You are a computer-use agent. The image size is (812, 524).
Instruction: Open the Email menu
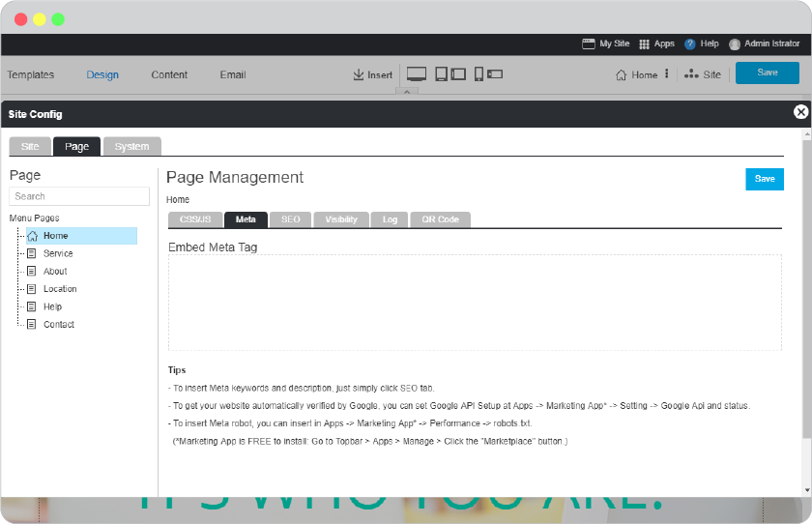tap(233, 75)
